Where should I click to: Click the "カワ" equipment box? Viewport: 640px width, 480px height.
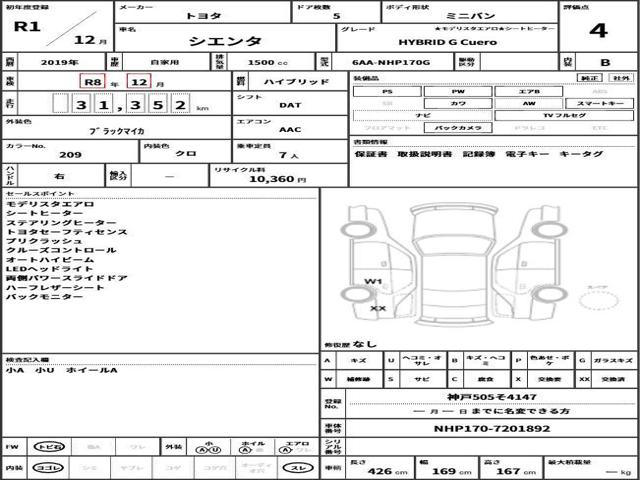[x=458, y=104]
